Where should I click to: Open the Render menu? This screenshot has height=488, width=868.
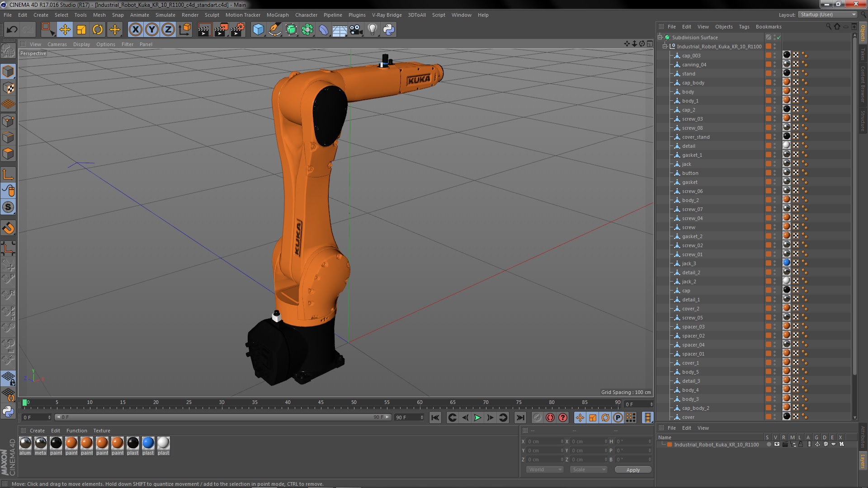(x=190, y=15)
